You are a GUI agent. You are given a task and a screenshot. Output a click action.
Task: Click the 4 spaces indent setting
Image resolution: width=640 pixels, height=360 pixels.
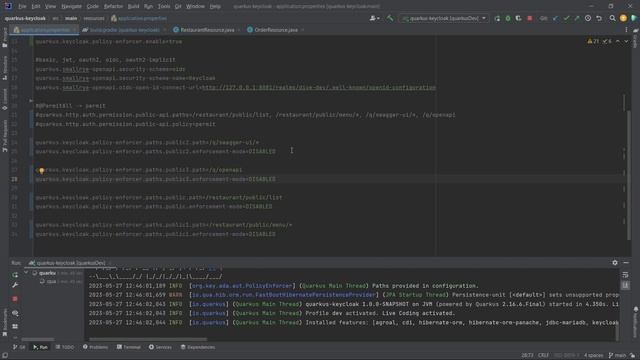point(593,356)
